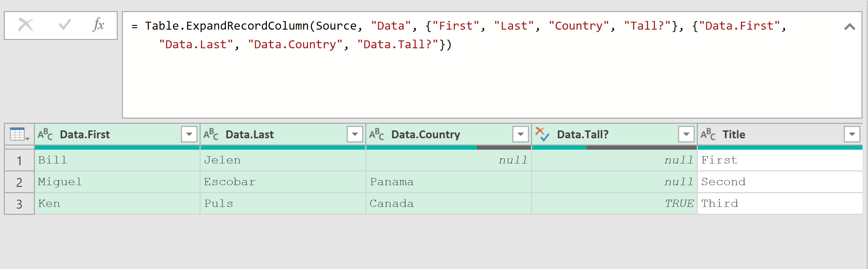Cancel formula edit with X icon

[26, 25]
